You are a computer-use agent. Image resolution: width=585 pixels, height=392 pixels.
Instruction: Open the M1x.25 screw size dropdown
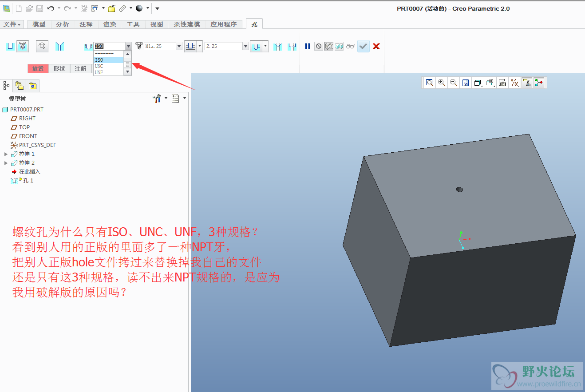[x=179, y=46]
